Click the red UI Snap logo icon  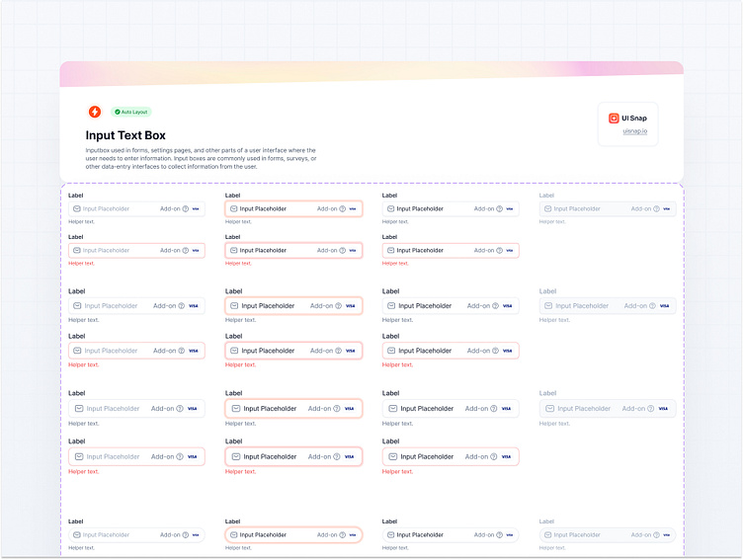(614, 119)
